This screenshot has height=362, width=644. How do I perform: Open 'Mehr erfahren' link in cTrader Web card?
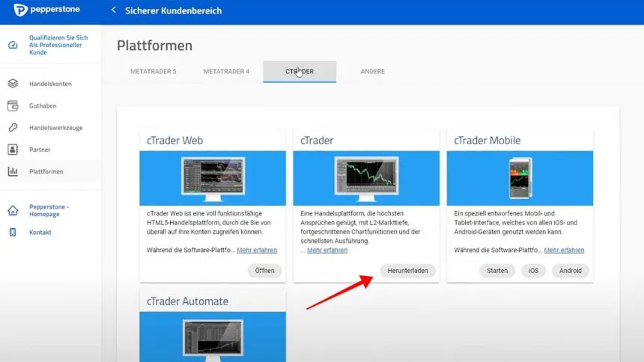[257, 250]
